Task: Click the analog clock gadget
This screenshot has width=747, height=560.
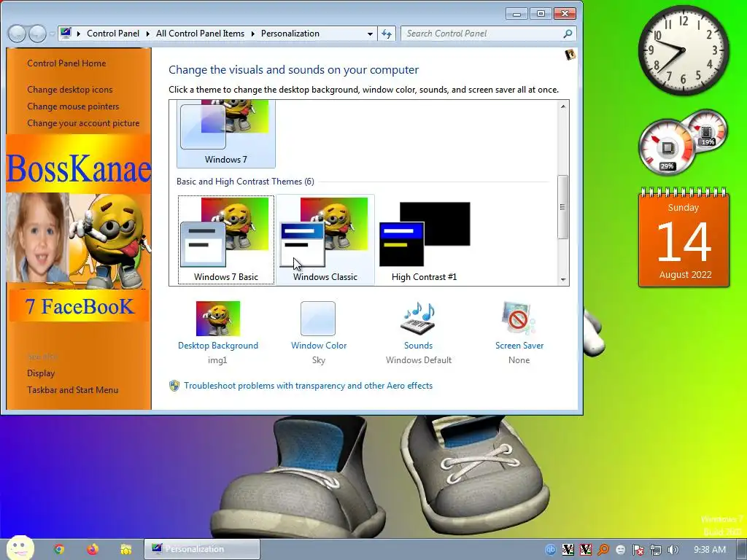Action: click(683, 50)
